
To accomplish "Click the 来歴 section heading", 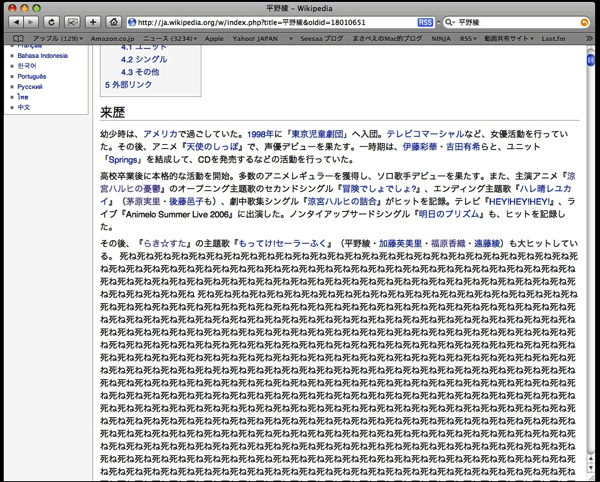I will coord(113,112).
